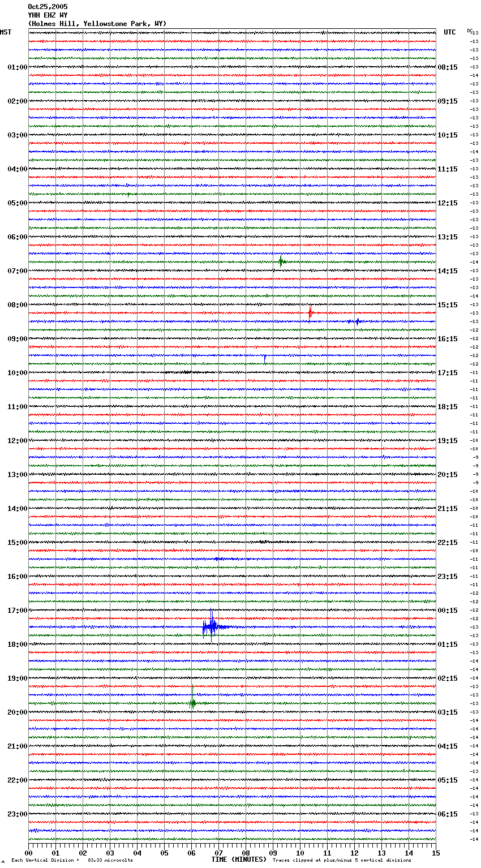Click the 03 minute tick label on bottom axis
The height and width of the screenshot is (868, 481).
click(110, 853)
